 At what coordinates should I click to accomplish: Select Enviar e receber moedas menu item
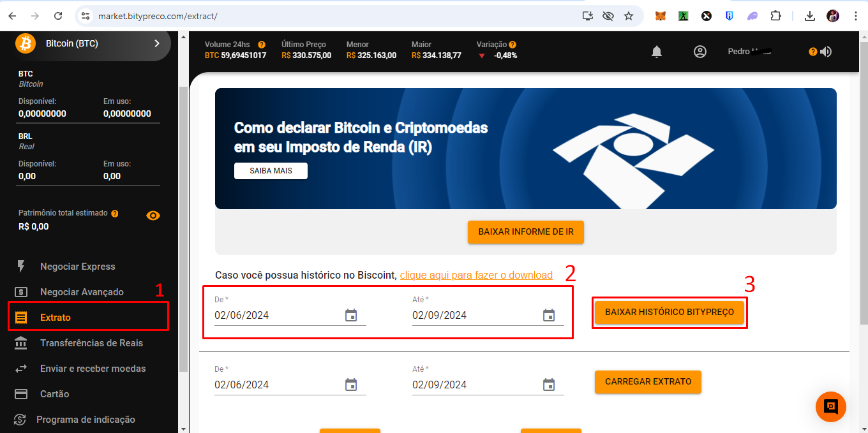pyautogui.click(x=93, y=369)
